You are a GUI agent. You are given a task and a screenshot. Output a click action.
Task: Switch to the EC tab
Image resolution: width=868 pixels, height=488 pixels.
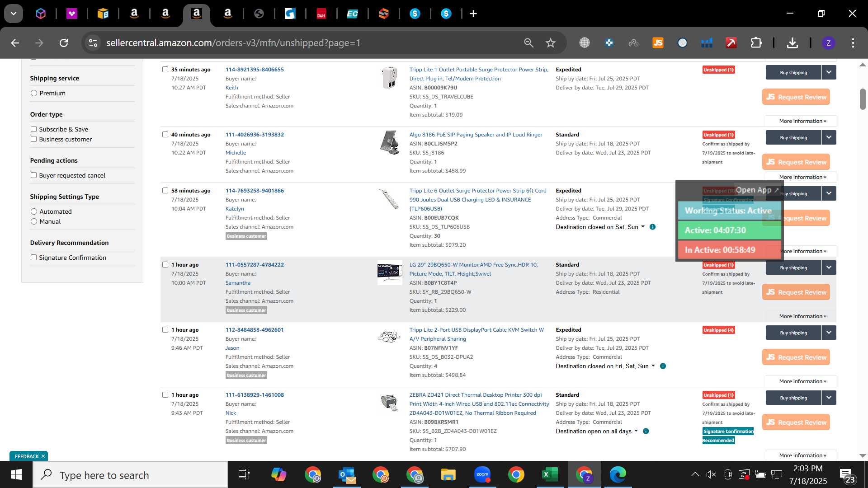(x=352, y=14)
